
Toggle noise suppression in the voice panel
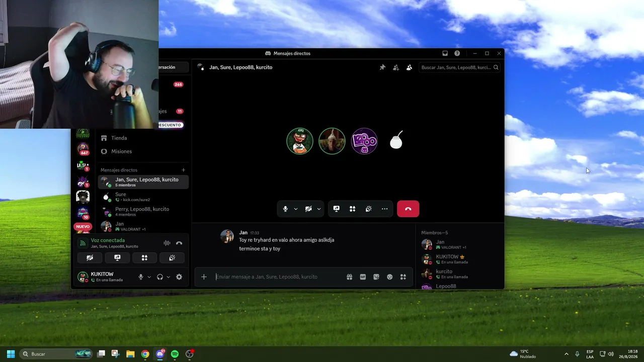(x=167, y=243)
